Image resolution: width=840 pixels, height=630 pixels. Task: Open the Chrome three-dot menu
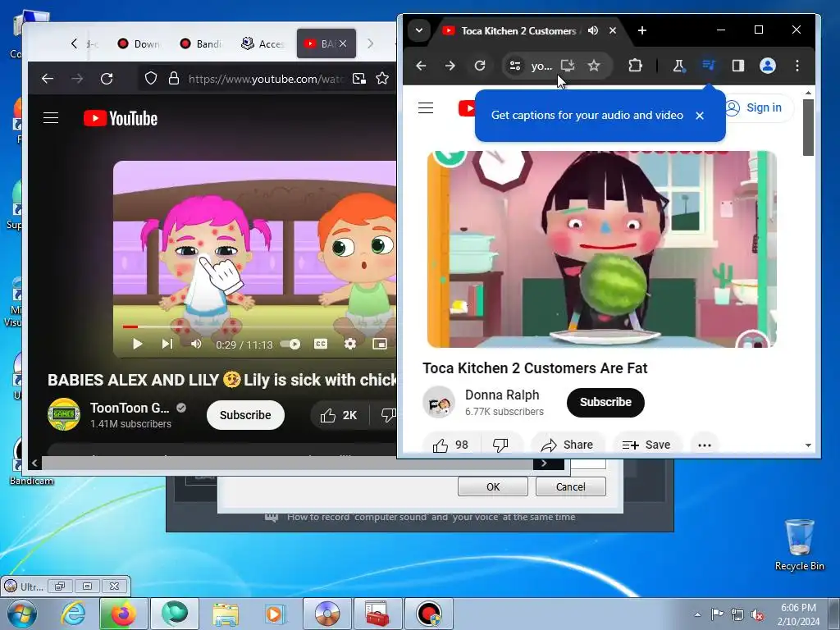(797, 66)
